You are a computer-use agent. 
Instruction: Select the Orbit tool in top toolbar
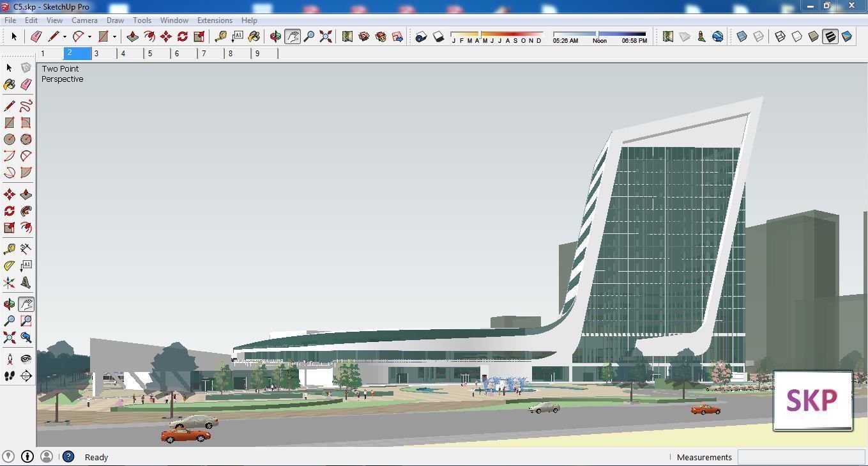(276, 36)
